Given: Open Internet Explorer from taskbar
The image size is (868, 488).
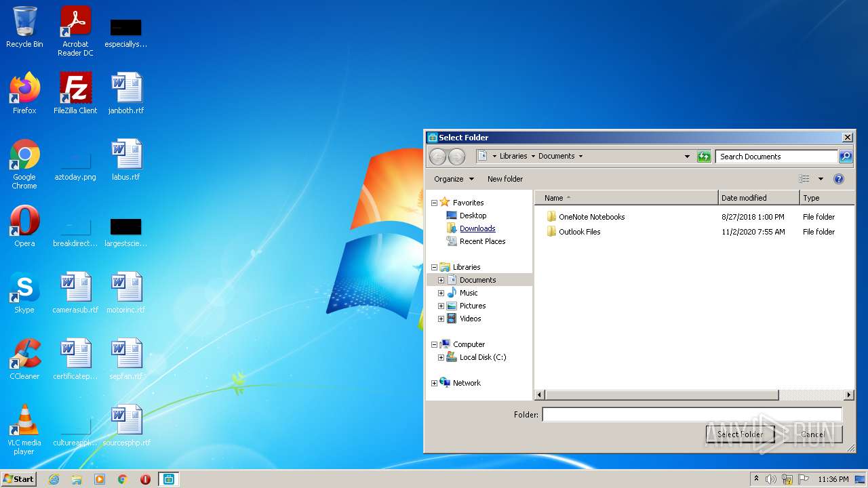Looking at the screenshot, I should (54, 479).
